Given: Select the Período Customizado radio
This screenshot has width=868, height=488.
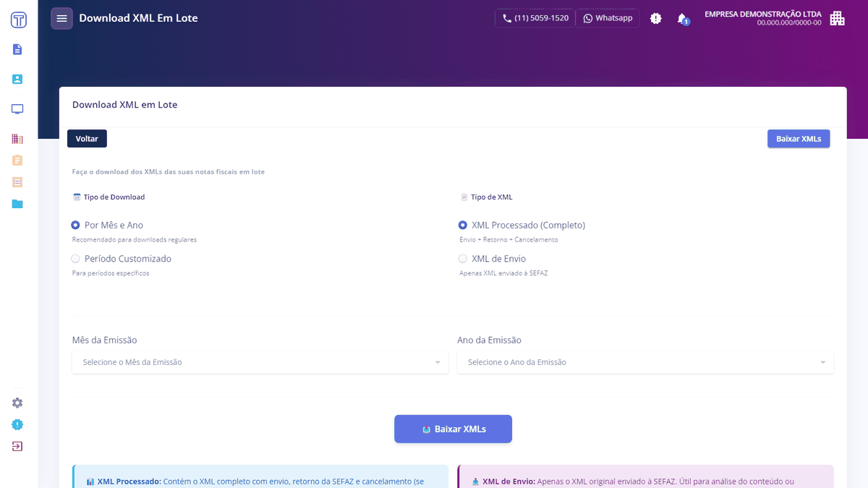Looking at the screenshot, I should point(75,258).
